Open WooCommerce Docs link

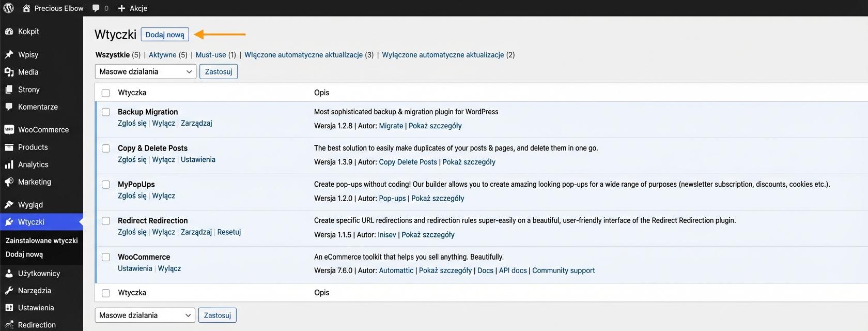click(x=485, y=270)
